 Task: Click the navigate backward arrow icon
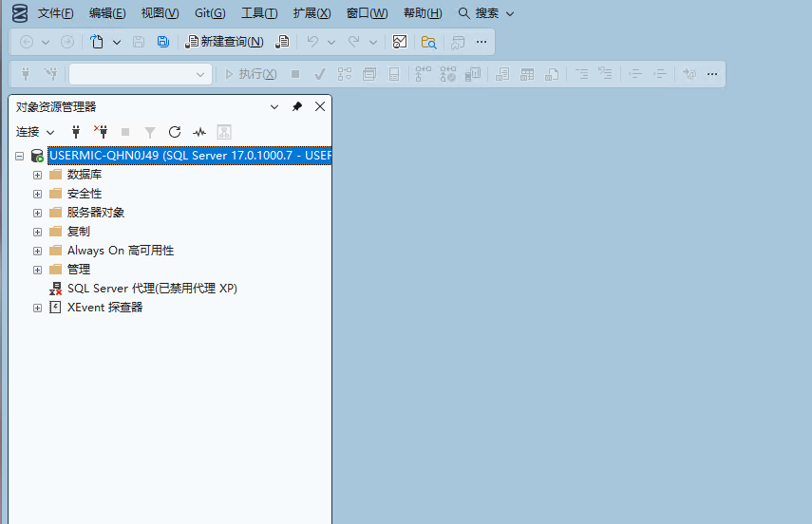27,42
